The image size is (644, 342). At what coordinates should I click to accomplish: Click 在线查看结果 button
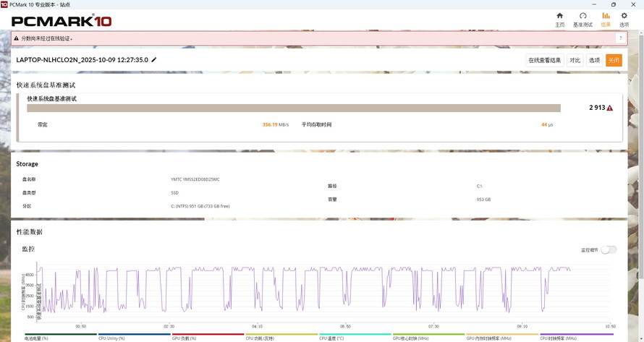(544, 60)
